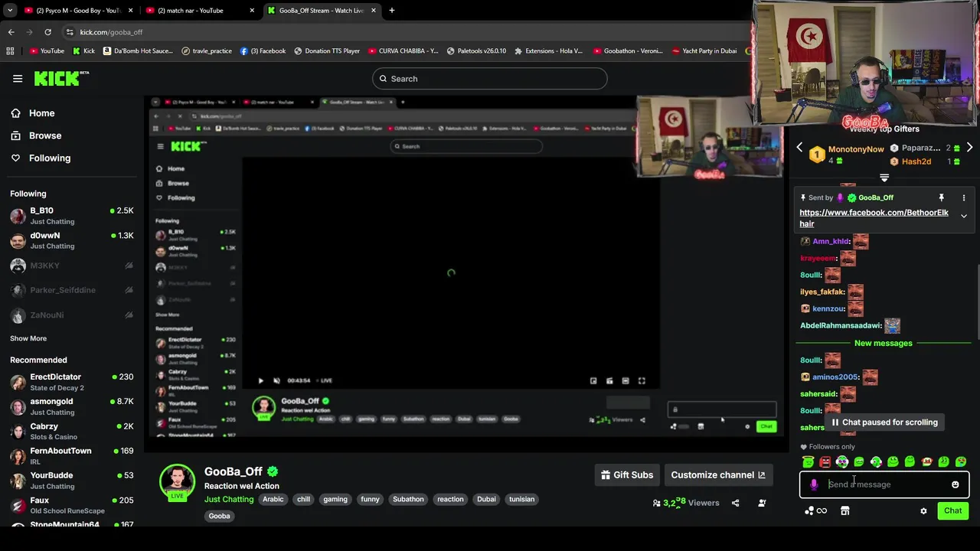Click the Browse icon in sidebar

tap(15, 135)
